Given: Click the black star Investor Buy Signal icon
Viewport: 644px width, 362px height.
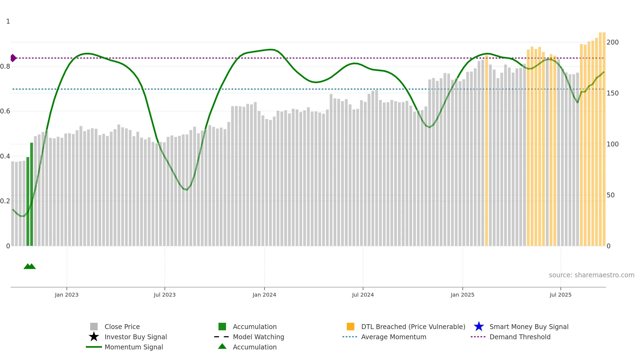Looking at the screenshot, I should point(94,337).
